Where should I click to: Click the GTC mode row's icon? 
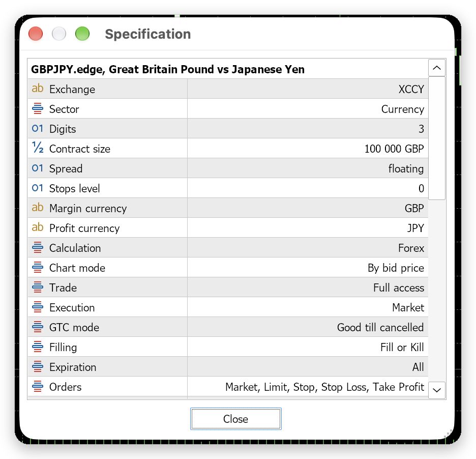click(x=38, y=327)
